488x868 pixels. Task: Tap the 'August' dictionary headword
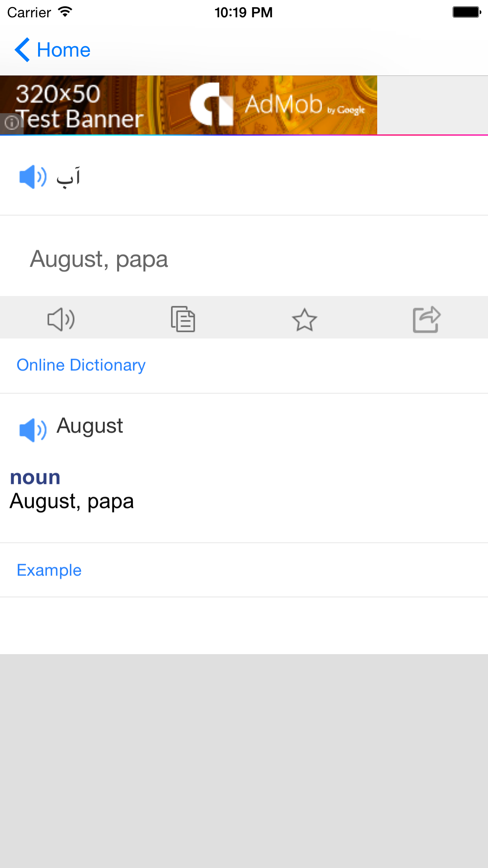coord(90,426)
